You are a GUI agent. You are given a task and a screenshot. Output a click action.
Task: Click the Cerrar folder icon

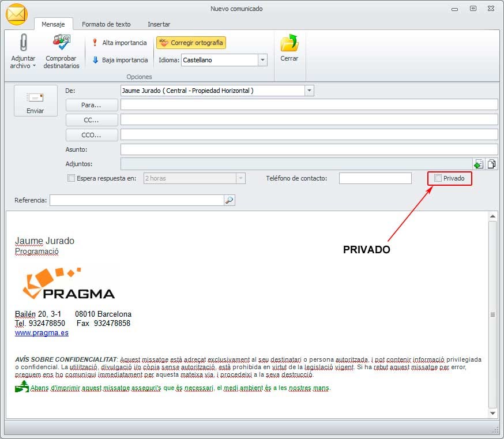[x=289, y=43]
